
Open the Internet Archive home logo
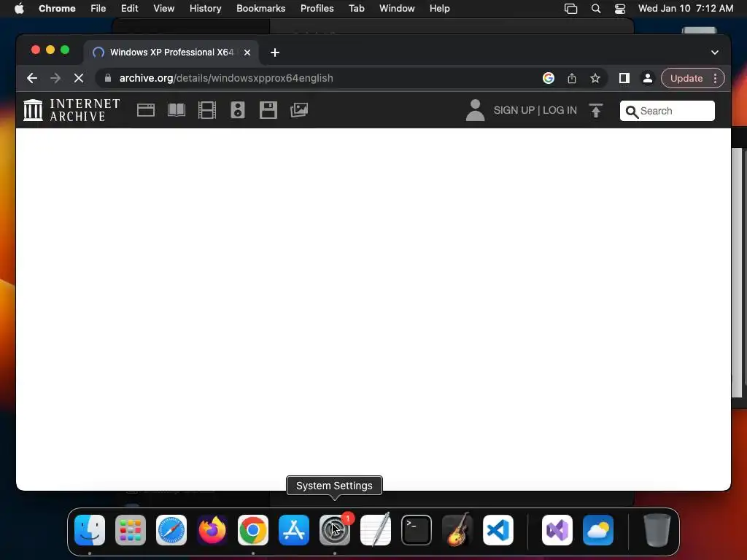(x=71, y=110)
